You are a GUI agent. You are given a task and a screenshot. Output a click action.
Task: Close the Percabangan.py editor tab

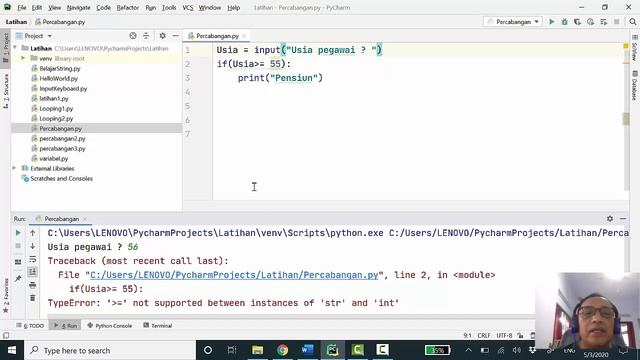click(244, 36)
